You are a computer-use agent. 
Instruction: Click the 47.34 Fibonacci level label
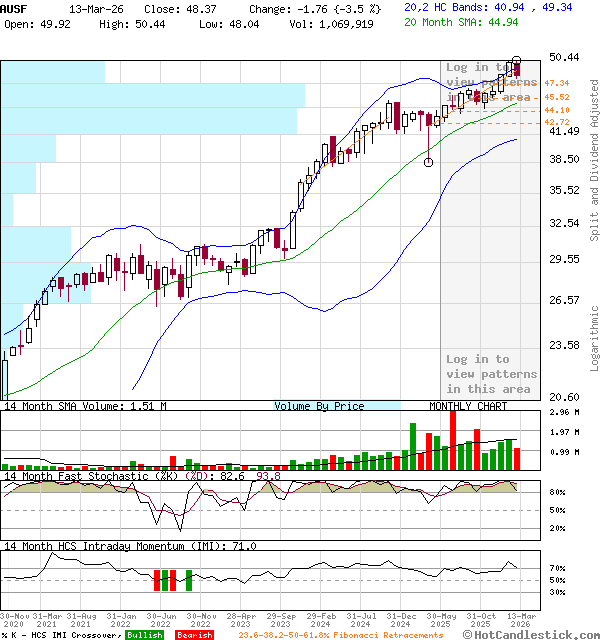pos(557,83)
